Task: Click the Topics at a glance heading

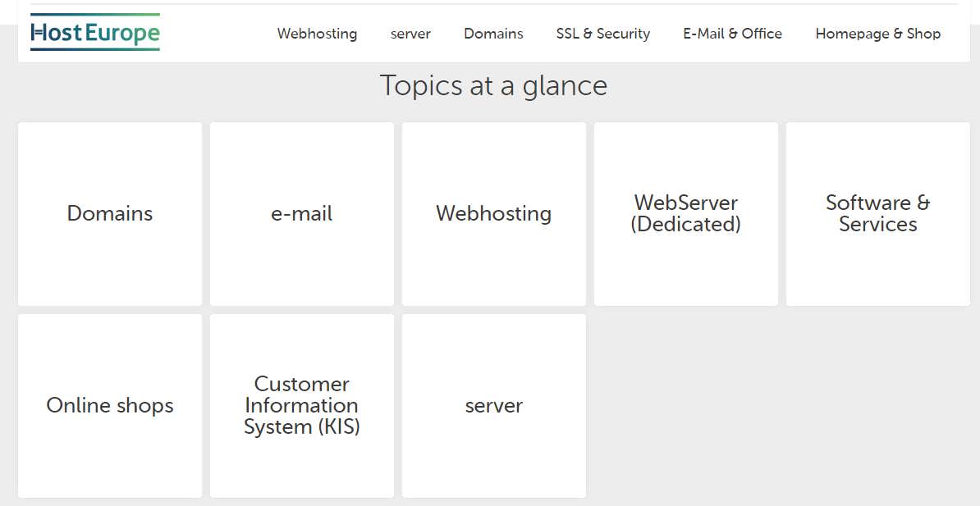Action: coord(493,86)
